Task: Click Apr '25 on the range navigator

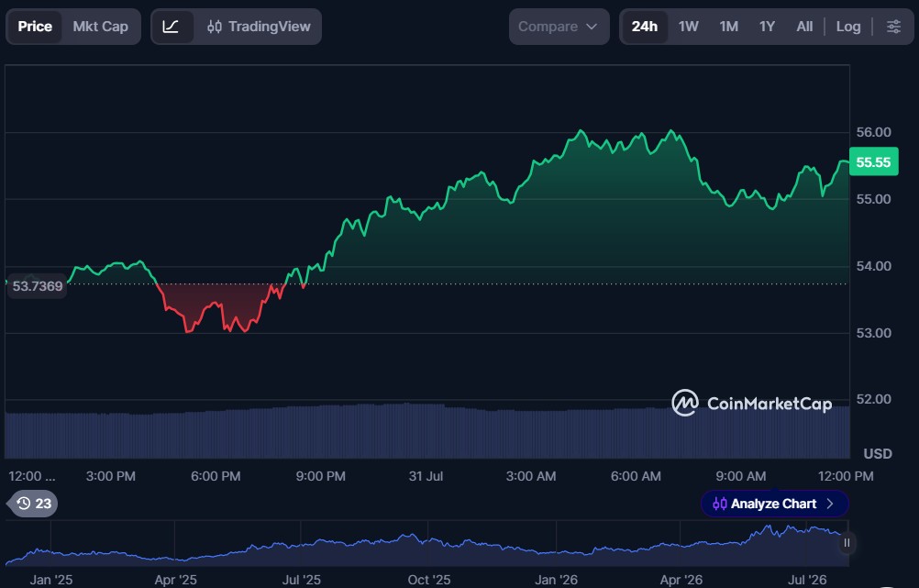Action: (x=176, y=580)
